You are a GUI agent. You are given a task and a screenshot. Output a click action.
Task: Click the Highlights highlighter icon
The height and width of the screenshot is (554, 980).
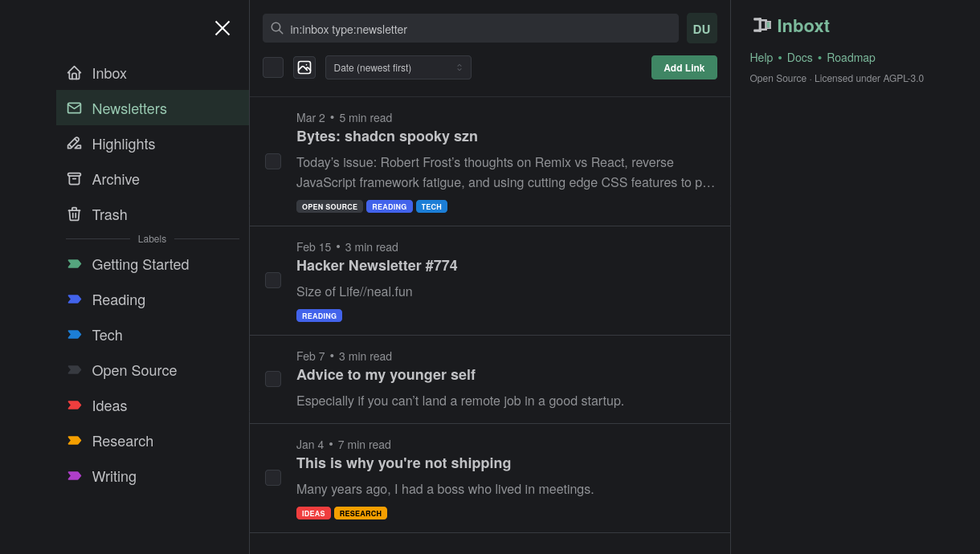(x=74, y=144)
